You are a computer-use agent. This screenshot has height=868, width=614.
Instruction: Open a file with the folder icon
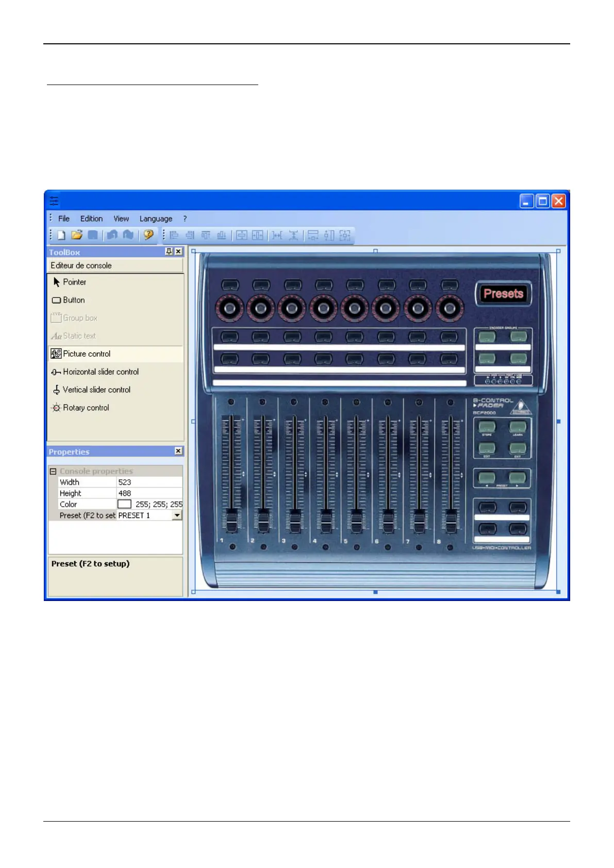pyautogui.click(x=77, y=236)
